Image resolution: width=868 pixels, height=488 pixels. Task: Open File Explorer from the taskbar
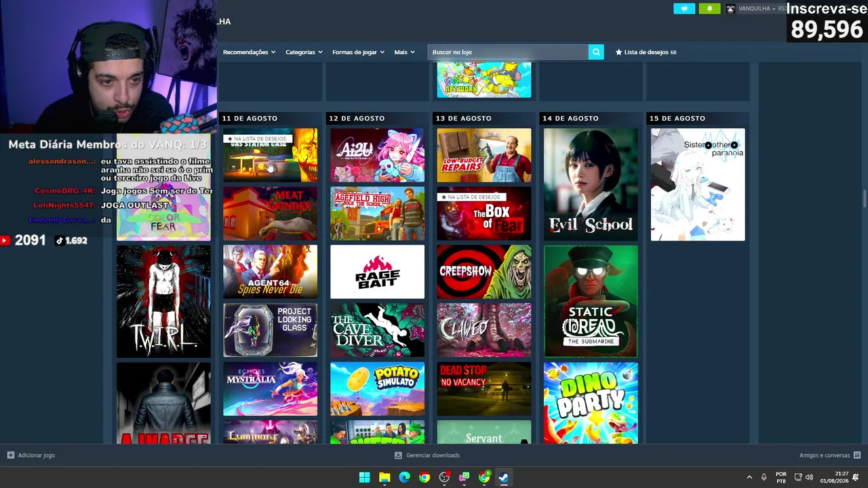[384, 477]
